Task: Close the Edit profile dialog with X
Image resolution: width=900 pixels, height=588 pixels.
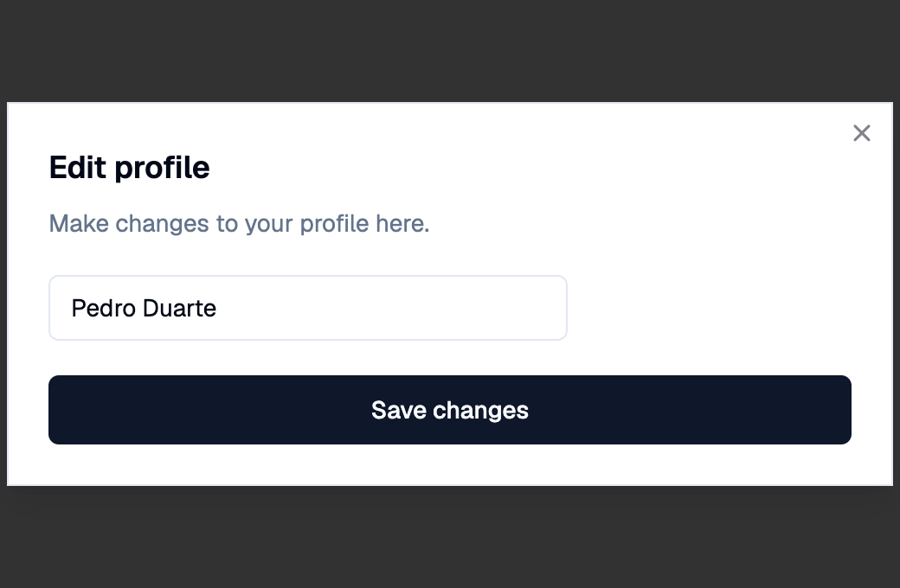Action: (x=862, y=133)
